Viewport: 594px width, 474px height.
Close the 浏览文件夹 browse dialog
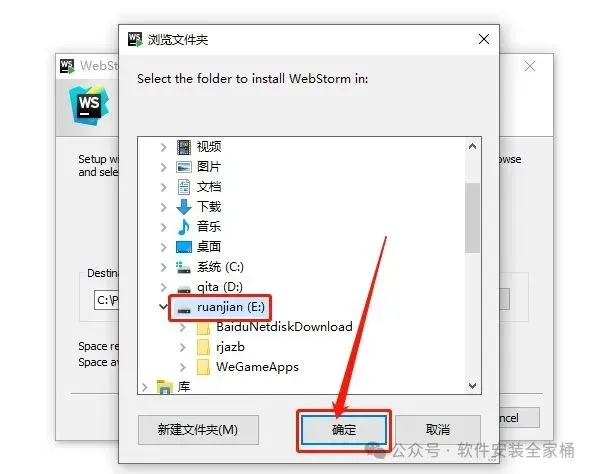(x=484, y=39)
